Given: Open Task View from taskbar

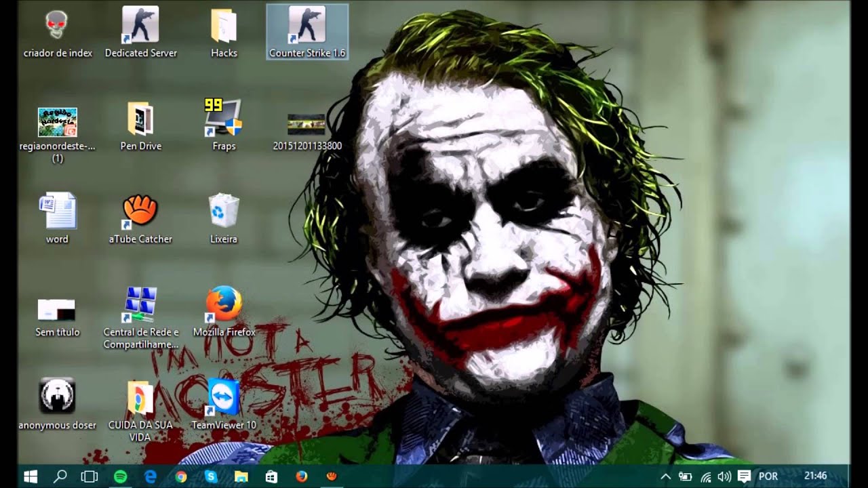Looking at the screenshot, I should pyautogui.click(x=90, y=476).
